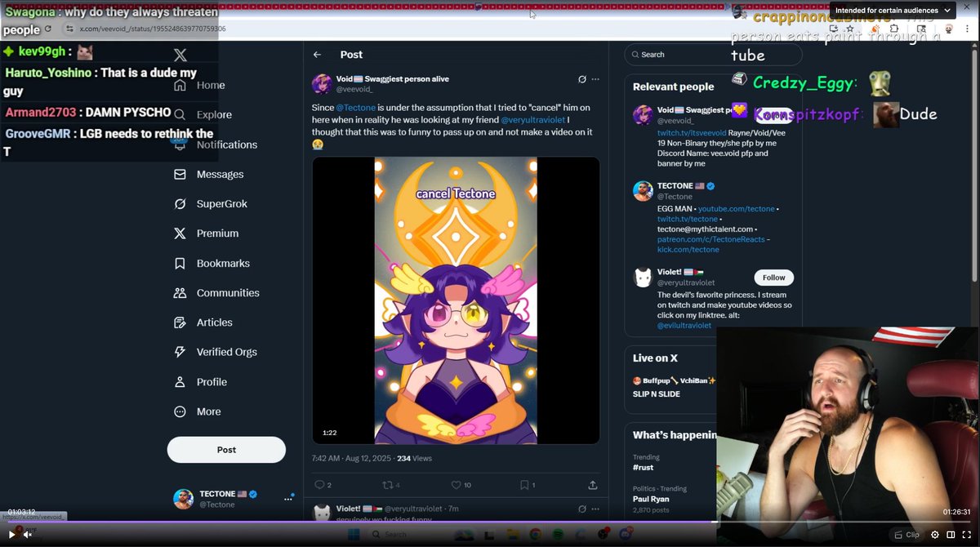
Task: Open the youtube.com/tectone link
Action: (x=736, y=209)
